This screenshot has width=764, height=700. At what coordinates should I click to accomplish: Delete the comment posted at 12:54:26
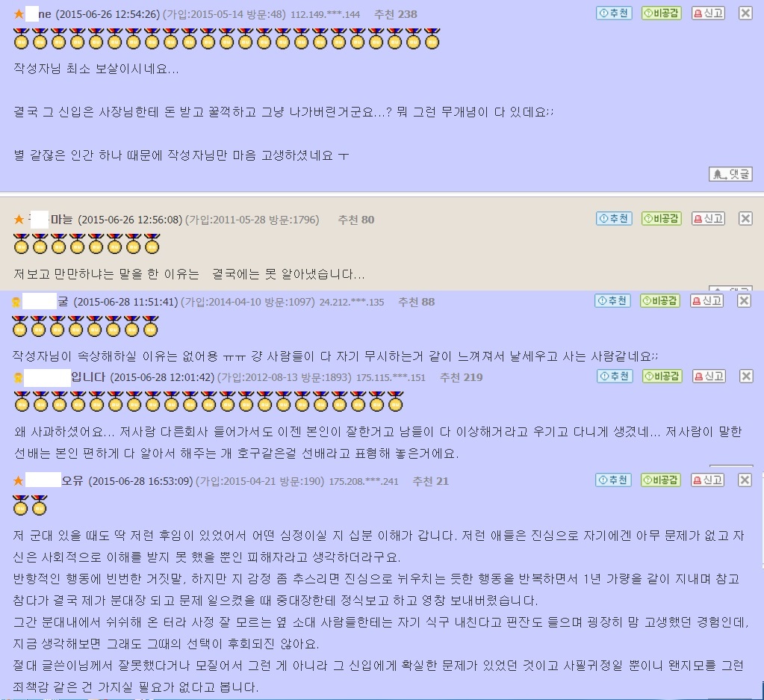pyautogui.click(x=745, y=13)
